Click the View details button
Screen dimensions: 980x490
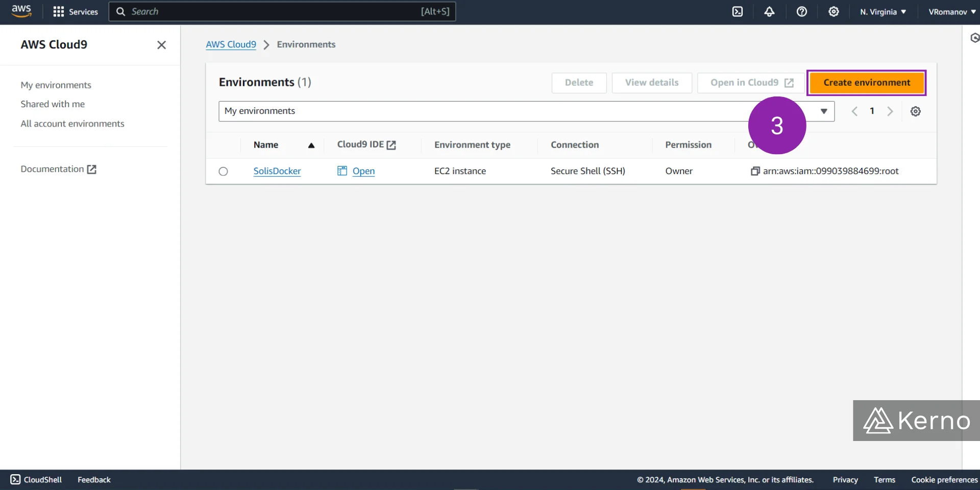(x=652, y=83)
